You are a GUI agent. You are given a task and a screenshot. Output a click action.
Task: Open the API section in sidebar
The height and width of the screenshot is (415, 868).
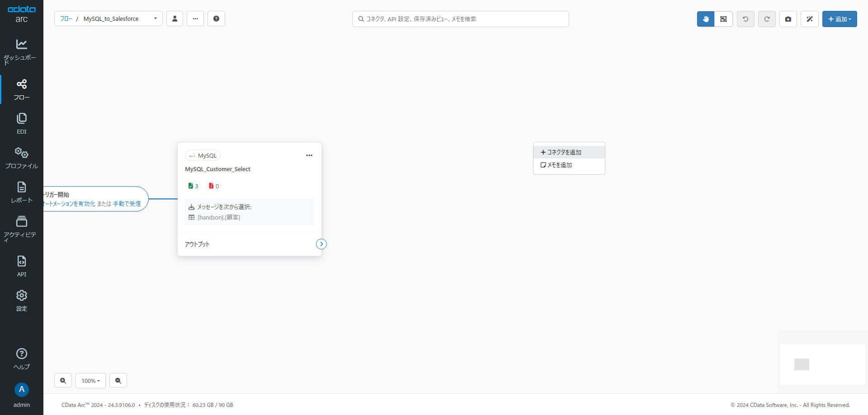pyautogui.click(x=21, y=266)
